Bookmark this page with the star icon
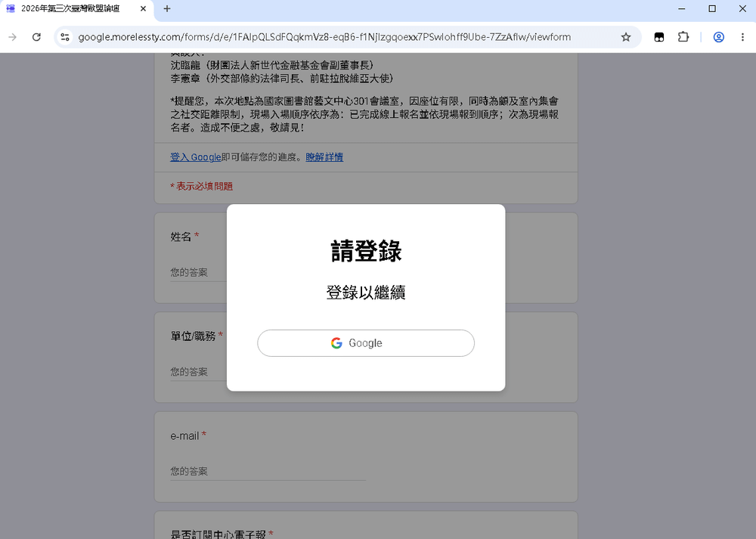Screen dimensions: 756x539 (x=625, y=37)
